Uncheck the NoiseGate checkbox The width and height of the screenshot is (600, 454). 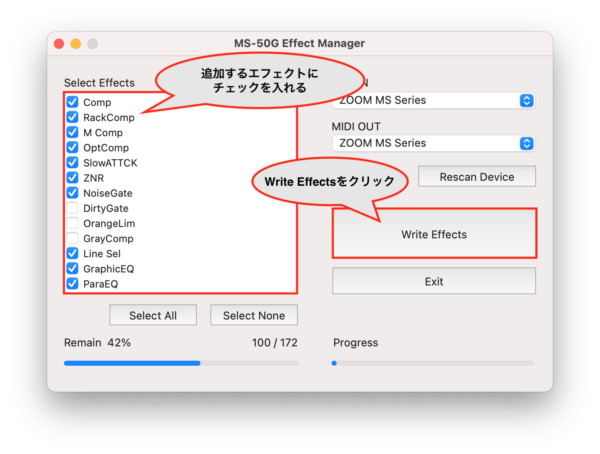(x=72, y=193)
